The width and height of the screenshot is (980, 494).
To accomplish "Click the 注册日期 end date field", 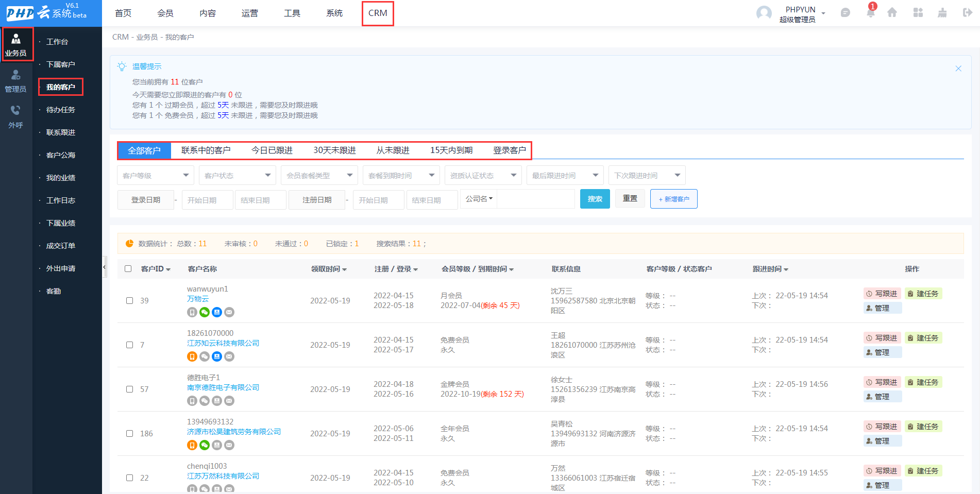I will [432, 200].
